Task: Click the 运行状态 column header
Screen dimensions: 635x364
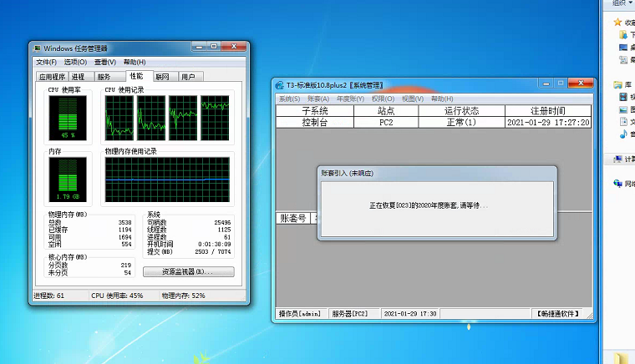Action: pos(462,111)
